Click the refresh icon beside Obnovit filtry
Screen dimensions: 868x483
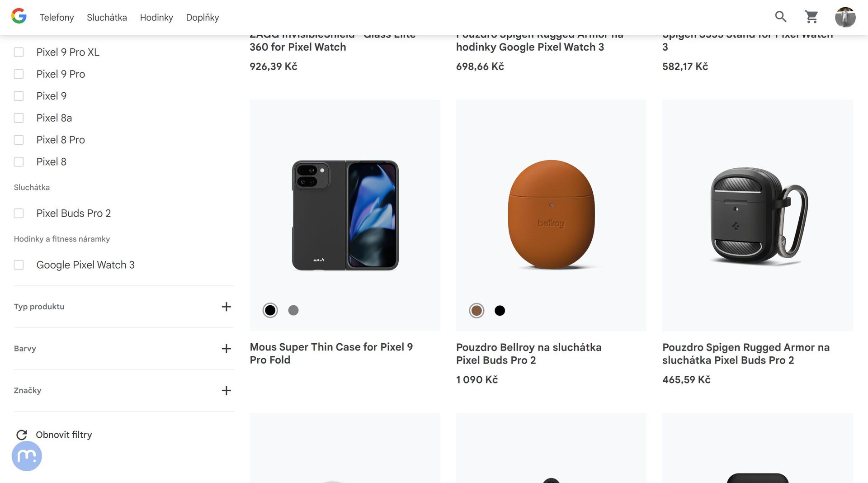(22, 435)
